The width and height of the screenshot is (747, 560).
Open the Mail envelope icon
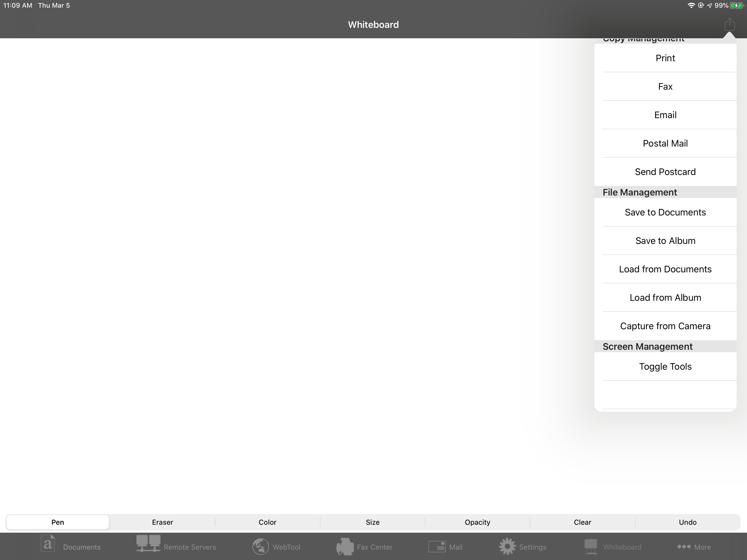pyautogui.click(x=437, y=546)
